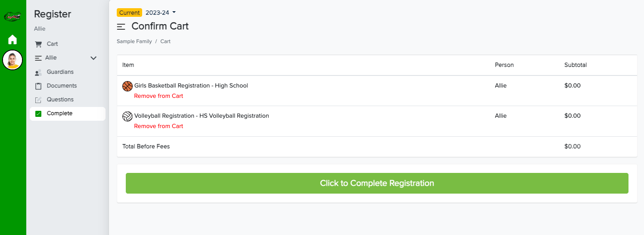Click the home icon in green sidebar
This screenshot has height=235, width=644.
pyautogui.click(x=12, y=40)
